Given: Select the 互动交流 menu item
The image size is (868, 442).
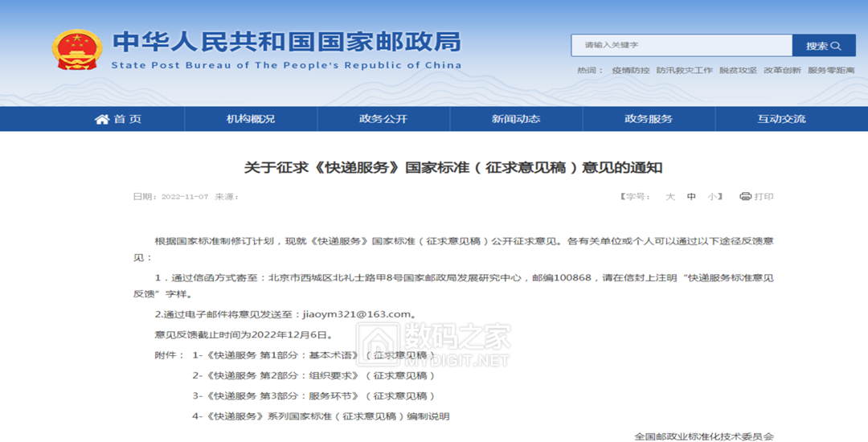Looking at the screenshot, I should (x=781, y=119).
